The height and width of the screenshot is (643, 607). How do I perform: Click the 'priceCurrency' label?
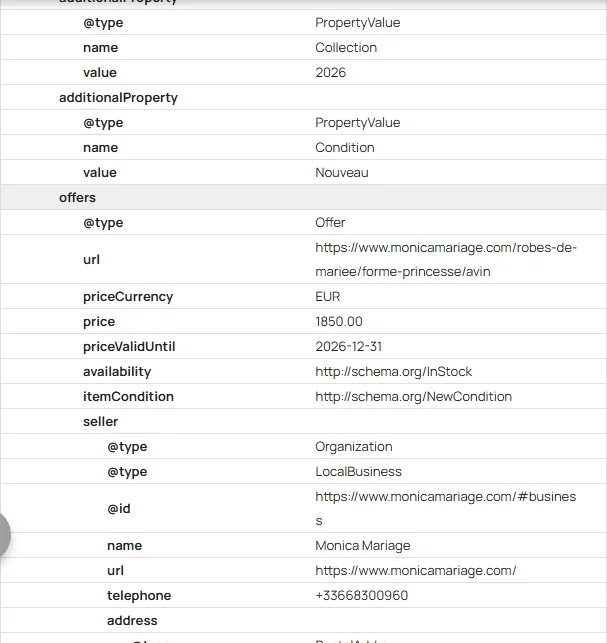128,297
